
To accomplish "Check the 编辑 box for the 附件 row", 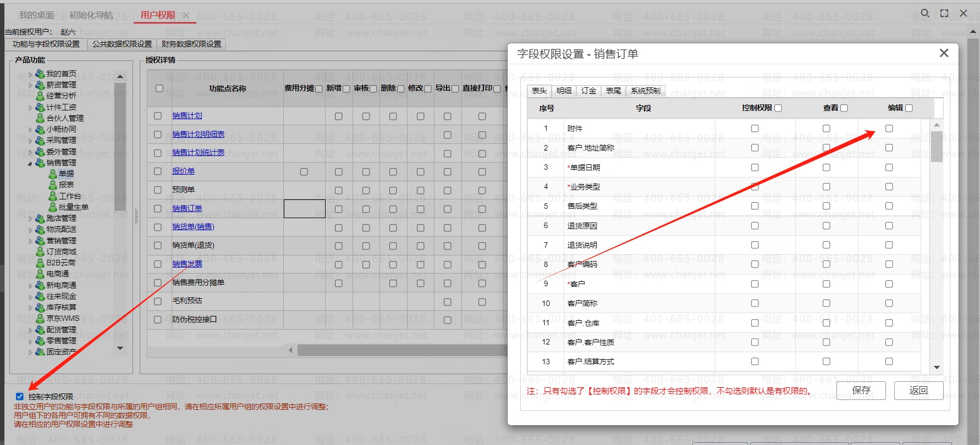I will pos(889,129).
